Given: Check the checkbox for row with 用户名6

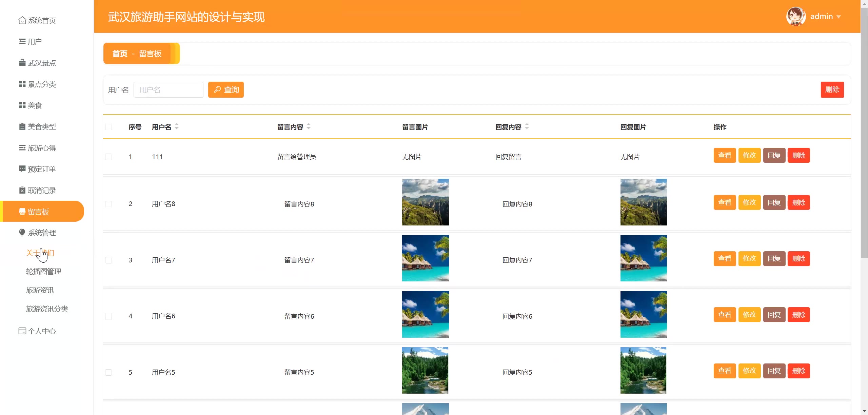Looking at the screenshot, I should [x=108, y=316].
